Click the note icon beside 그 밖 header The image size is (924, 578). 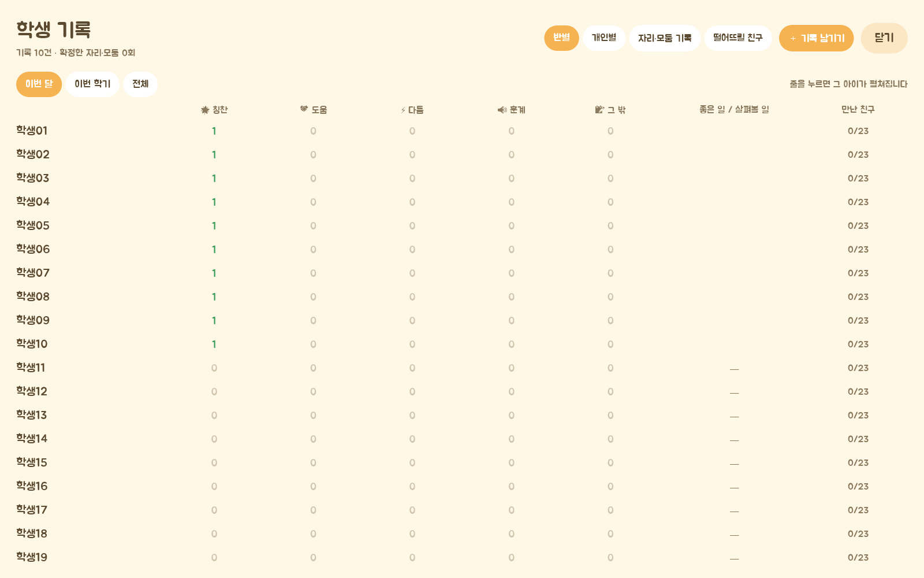599,109
